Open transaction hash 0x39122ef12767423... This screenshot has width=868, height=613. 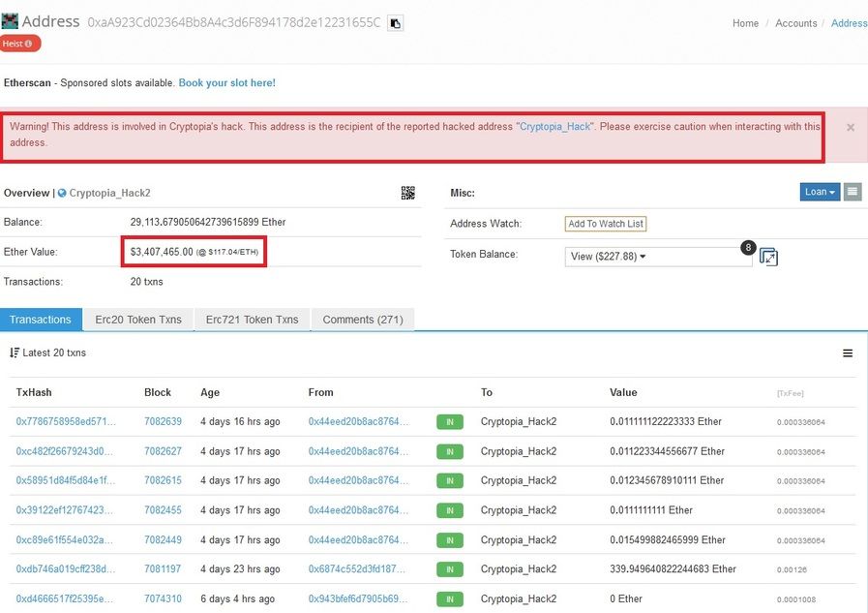(x=64, y=510)
